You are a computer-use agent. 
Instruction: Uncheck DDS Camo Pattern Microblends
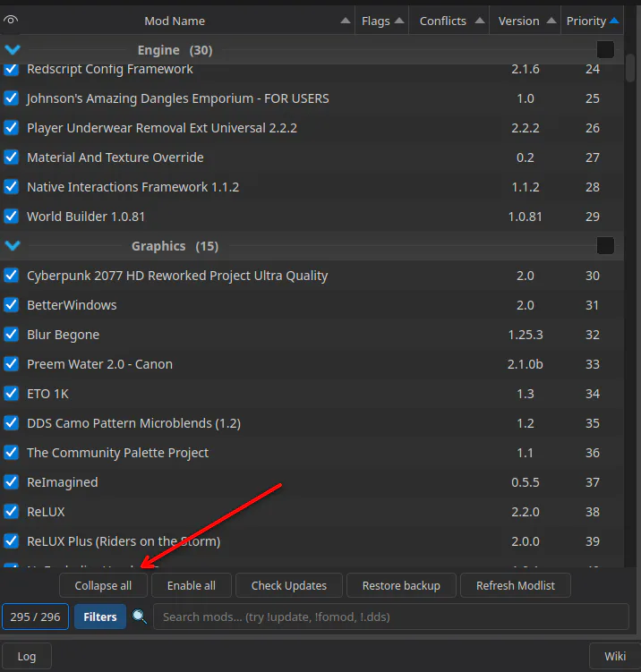pos(11,423)
